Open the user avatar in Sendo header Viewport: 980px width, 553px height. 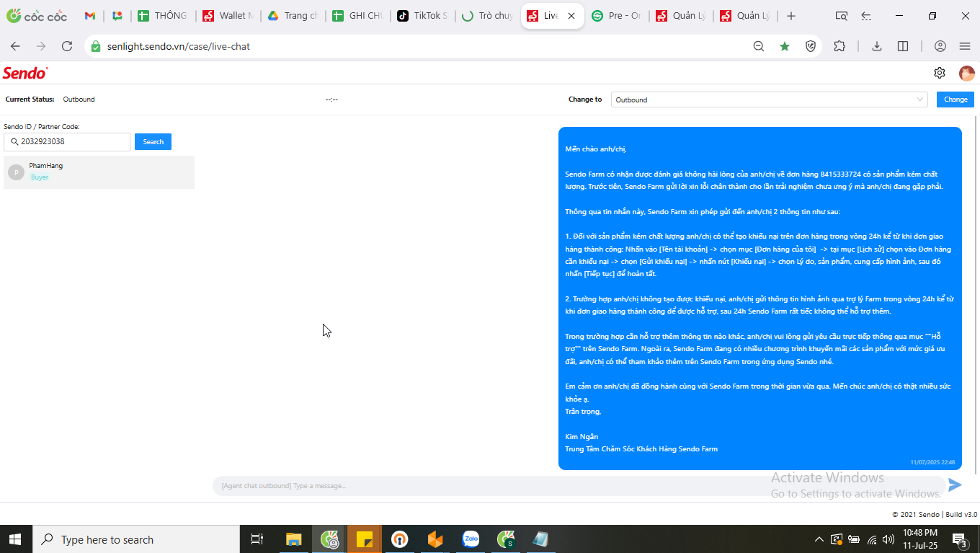click(x=966, y=73)
